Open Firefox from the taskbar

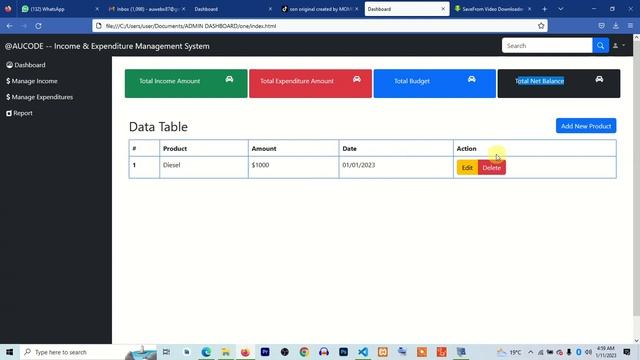[245, 352]
